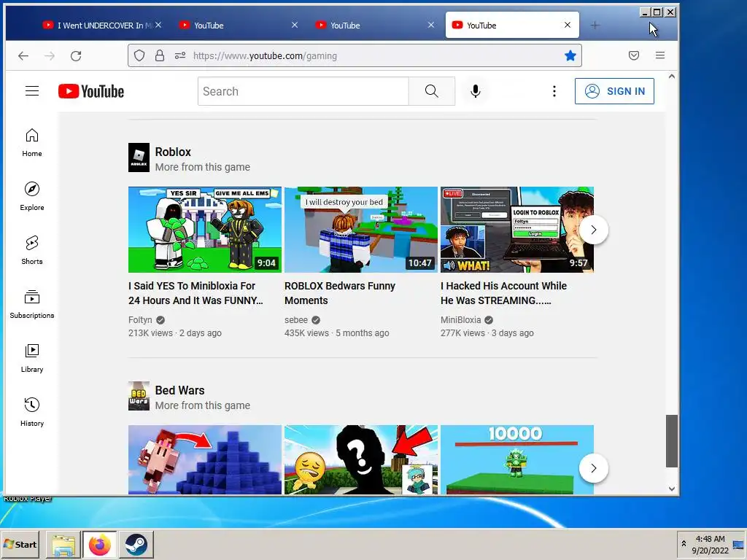Open 'I Hacked His Account' video title

coord(503,293)
